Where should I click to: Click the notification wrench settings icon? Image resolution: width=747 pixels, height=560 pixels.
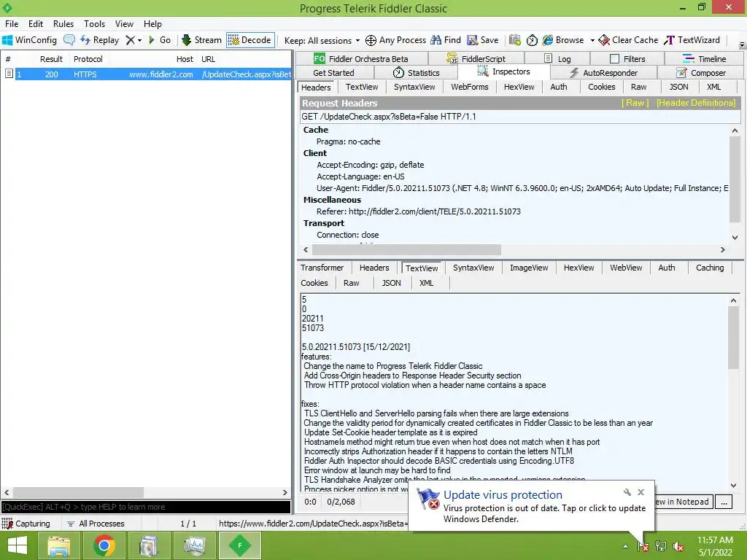coord(627,492)
